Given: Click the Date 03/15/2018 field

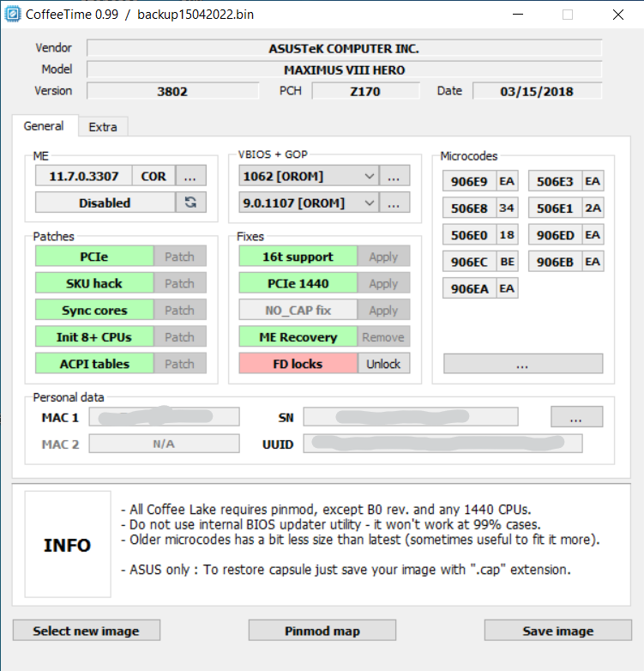Looking at the screenshot, I should tap(537, 91).
